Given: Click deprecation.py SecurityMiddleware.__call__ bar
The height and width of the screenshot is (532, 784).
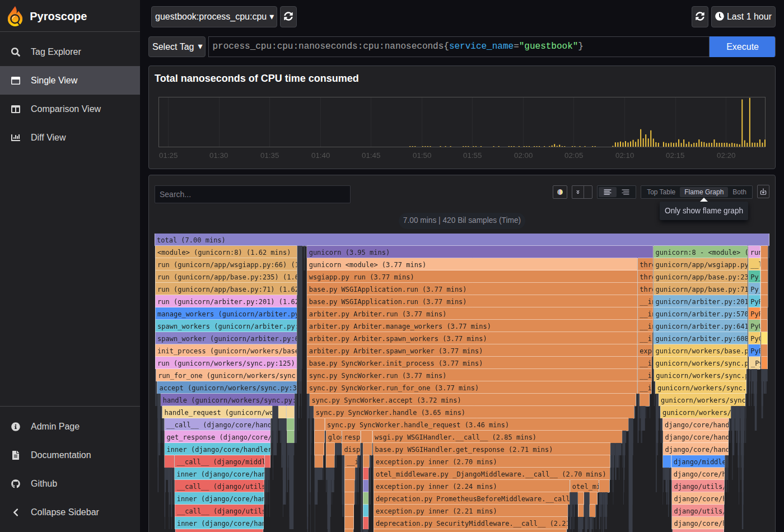Looking at the screenshot, I should 470,524.
